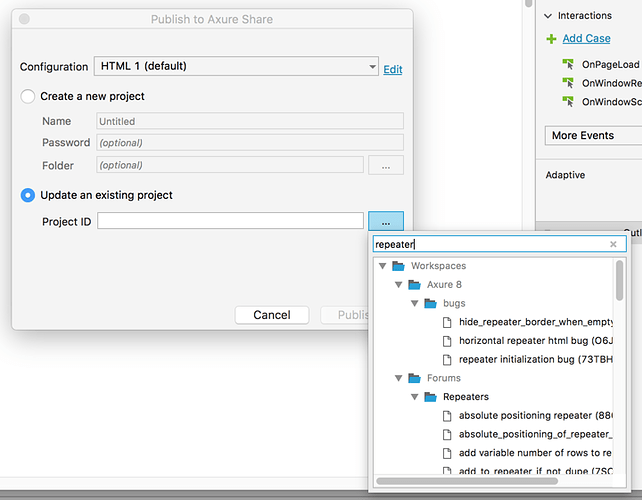Screen dimensions: 642x500
Task: Clear the repeater search with the X icon
Action: click(613, 244)
